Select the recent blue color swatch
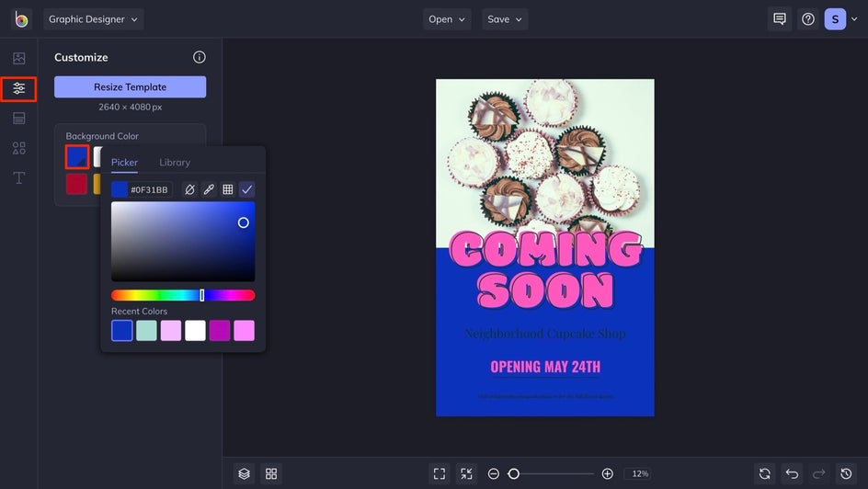This screenshot has width=868, height=489. tap(121, 330)
